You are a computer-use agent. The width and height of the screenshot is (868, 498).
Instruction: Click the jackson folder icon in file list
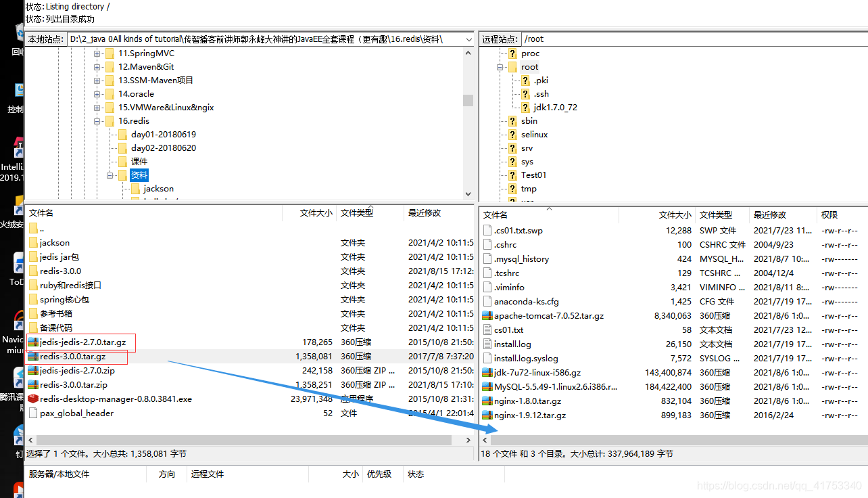click(x=33, y=243)
